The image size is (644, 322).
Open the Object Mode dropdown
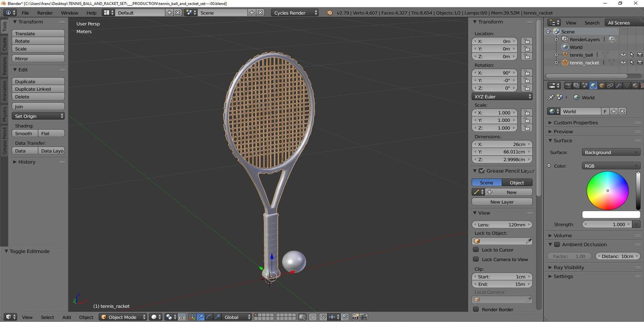point(123,317)
